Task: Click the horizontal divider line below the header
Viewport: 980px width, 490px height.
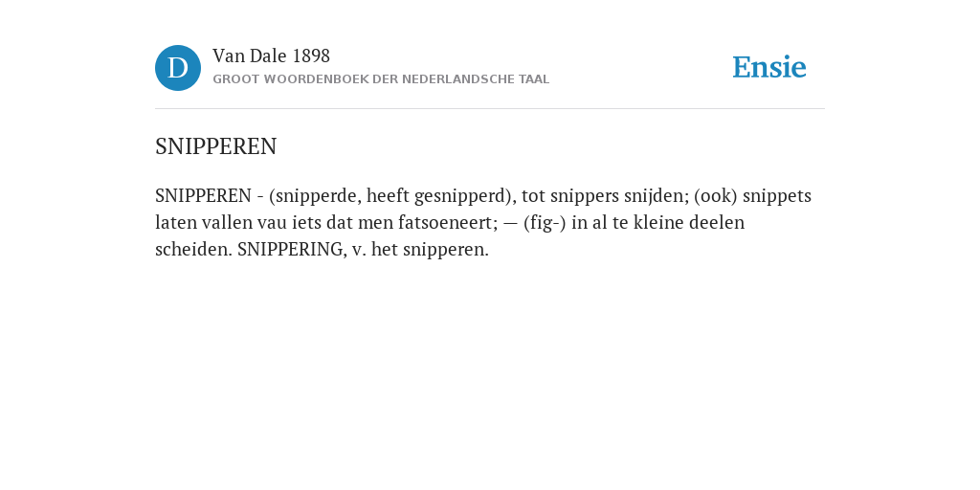Action: [490, 109]
